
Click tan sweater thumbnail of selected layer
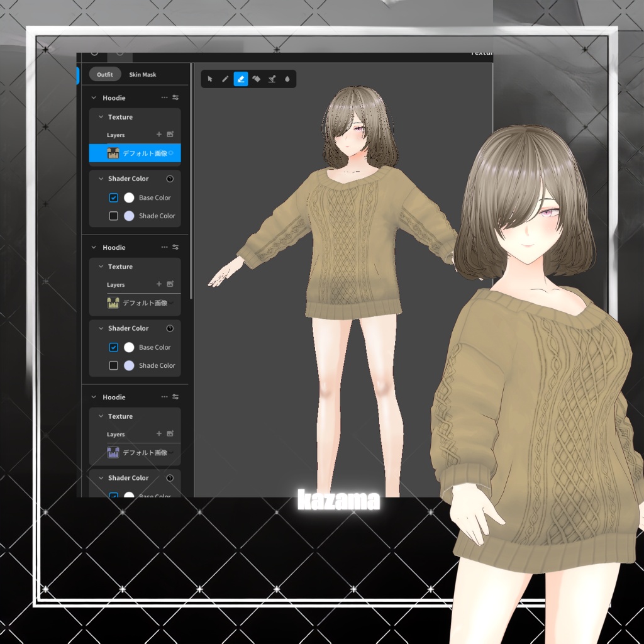click(x=113, y=153)
